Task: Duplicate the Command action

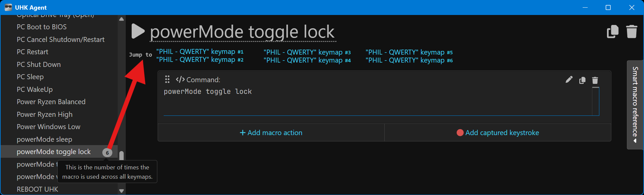Action: [x=582, y=80]
